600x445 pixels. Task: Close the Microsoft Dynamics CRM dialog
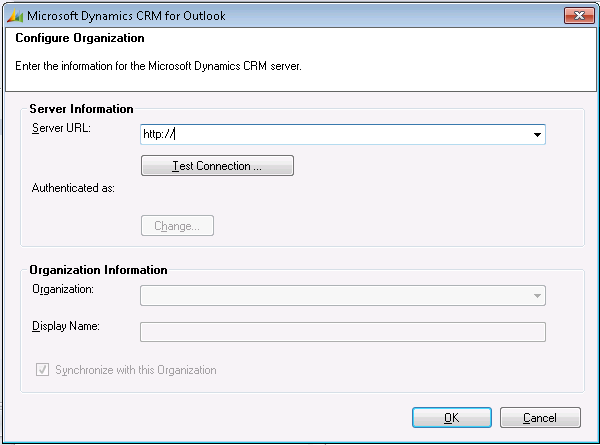[574, 15]
